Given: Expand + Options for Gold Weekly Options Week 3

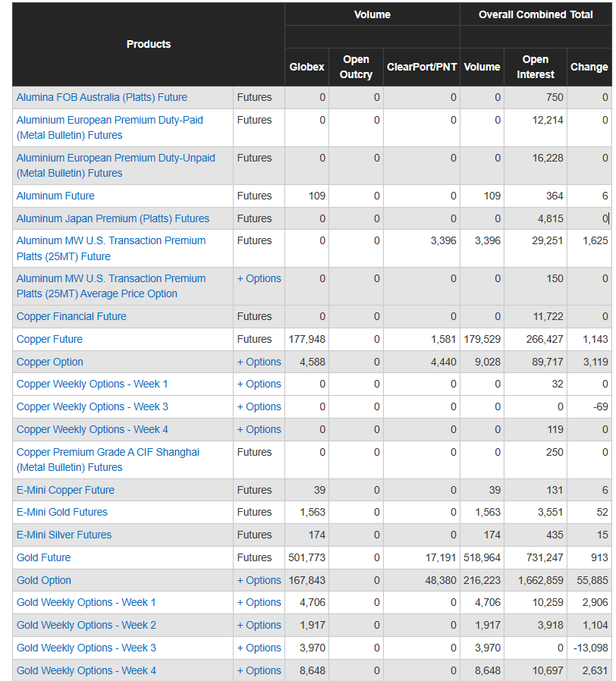Looking at the screenshot, I should pyautogui.click(x=259, y=648).
